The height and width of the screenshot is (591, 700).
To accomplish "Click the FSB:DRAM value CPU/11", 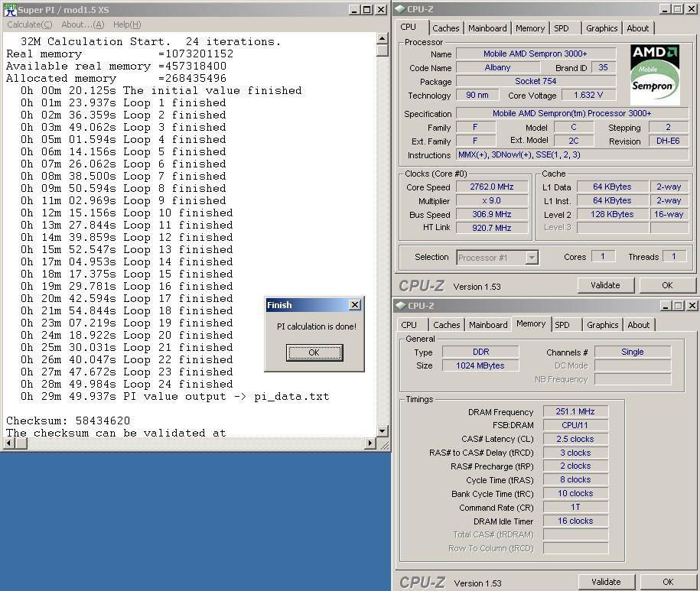I will pos(575,425).
